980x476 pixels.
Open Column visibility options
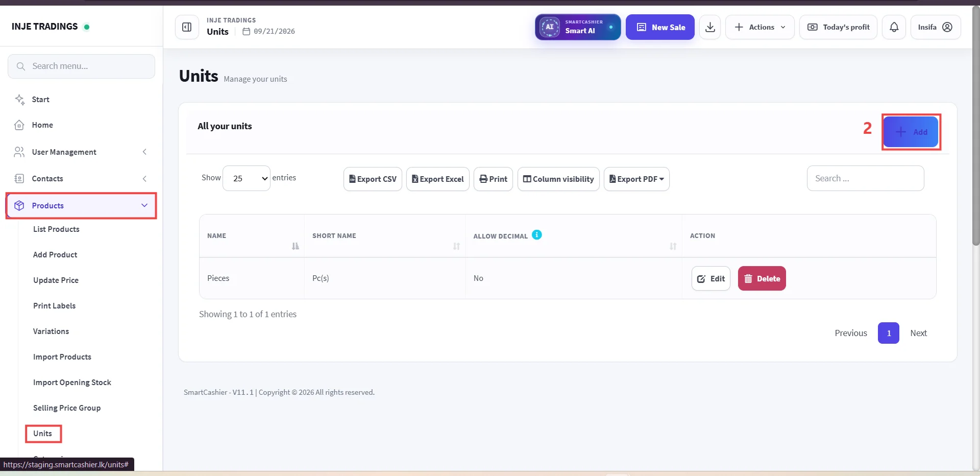coord(558,179)
